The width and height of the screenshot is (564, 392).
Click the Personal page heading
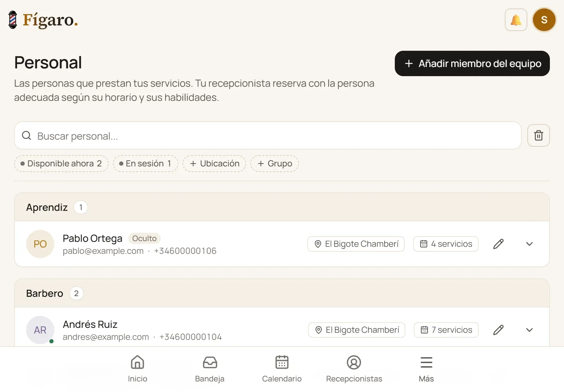point(48,63)
